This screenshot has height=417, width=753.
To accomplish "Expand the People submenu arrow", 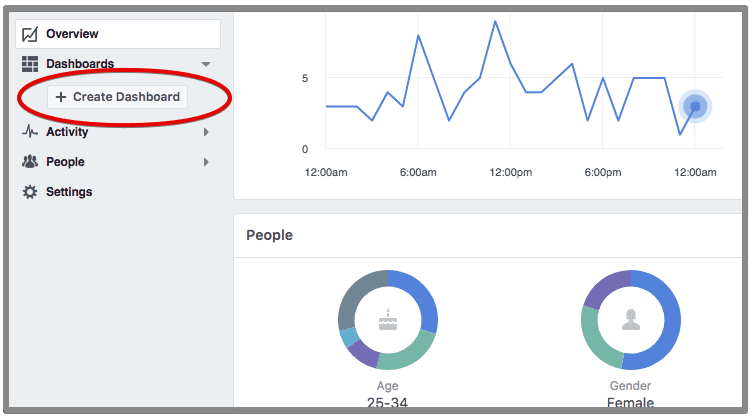I will pyautogui.click(x=206, y=162).
